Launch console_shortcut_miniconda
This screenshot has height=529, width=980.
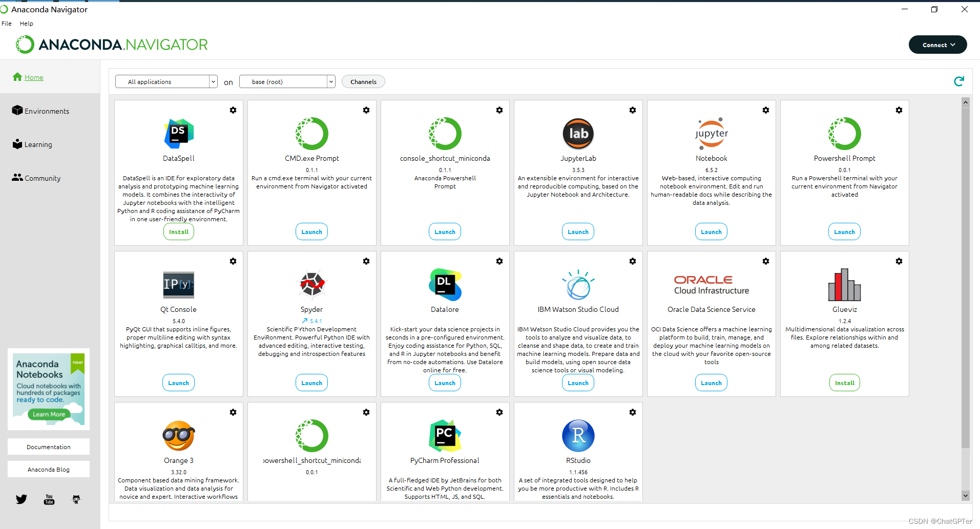tap(445, 232)
